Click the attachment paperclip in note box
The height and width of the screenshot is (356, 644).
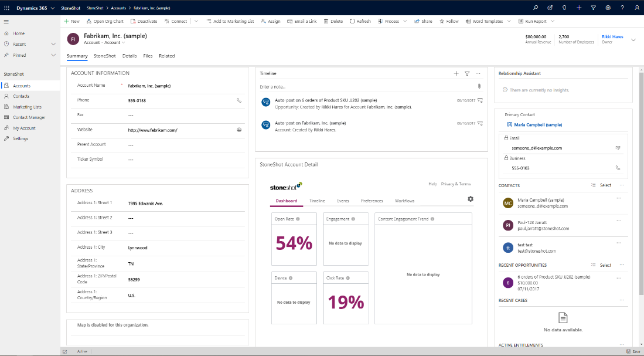[x=479, y=86]
